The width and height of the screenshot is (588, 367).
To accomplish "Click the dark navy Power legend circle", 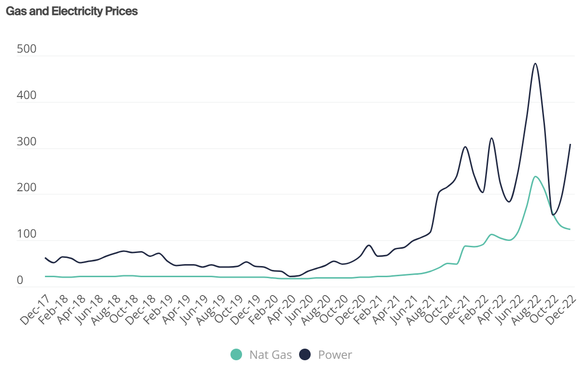I will click(305, 355).
